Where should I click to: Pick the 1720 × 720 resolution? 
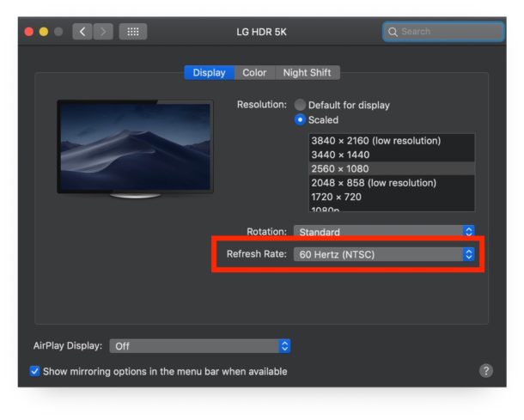(337, 197)
